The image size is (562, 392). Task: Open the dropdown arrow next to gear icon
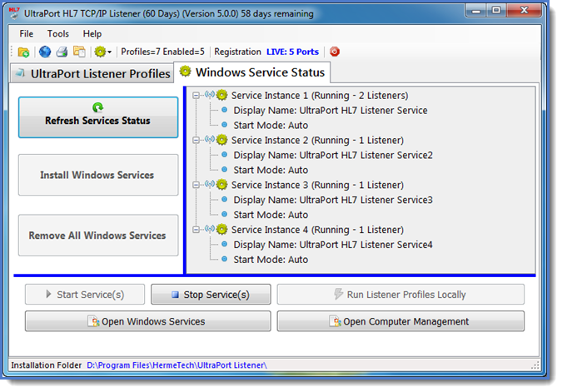[109, 52]
